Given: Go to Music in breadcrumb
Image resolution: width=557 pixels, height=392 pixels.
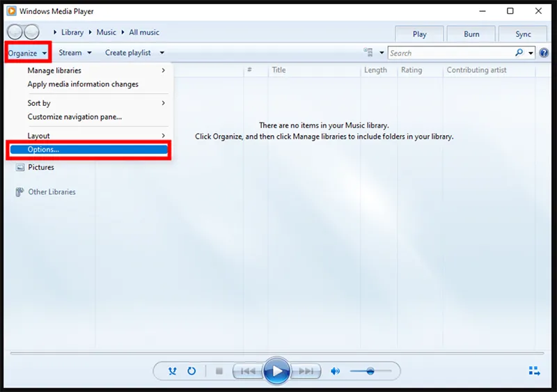Looking at the screenshot, I should click(x=107, y=32).
